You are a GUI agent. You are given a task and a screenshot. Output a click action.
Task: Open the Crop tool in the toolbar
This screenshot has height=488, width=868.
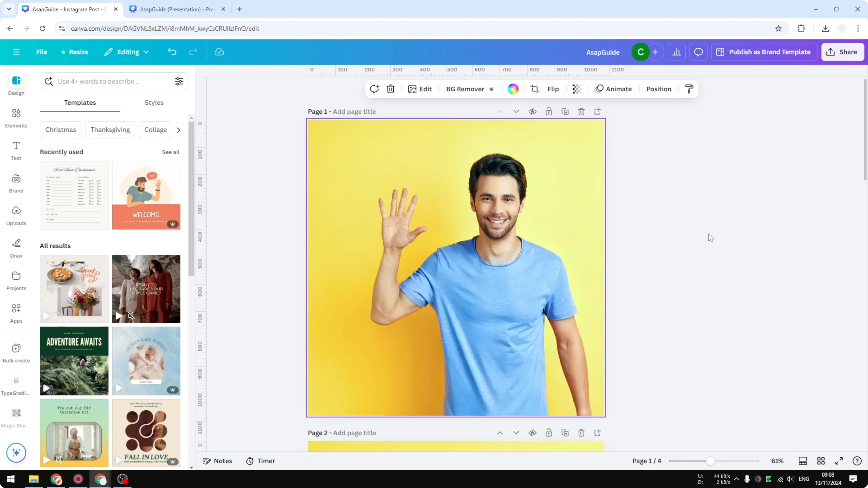535,89
